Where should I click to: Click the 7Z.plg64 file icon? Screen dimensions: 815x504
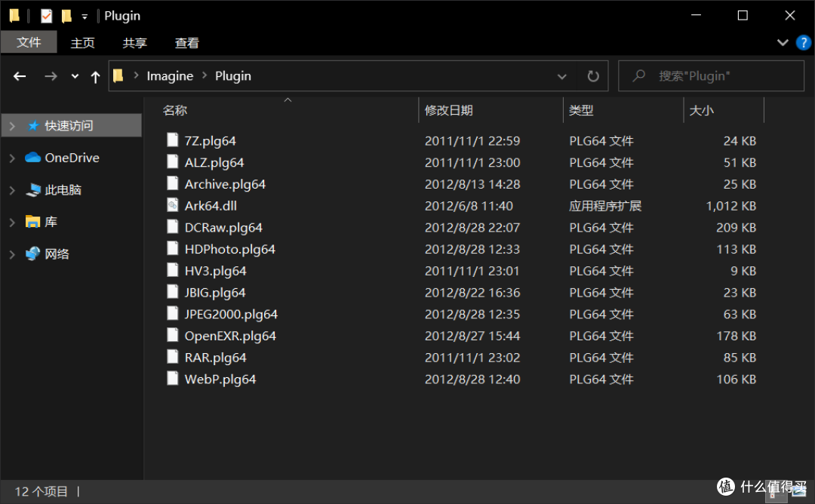coord(173,140)
